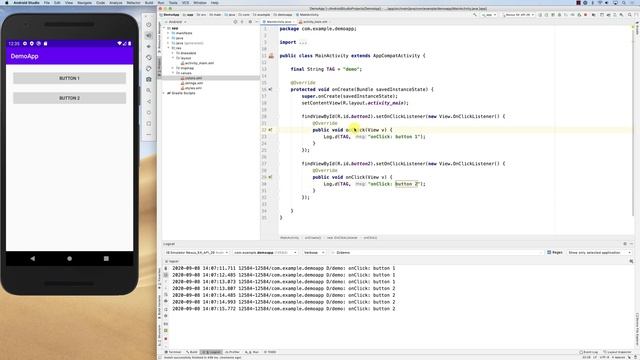
Task: Click the emulator sidebar overview square icon
Action: (x=149, y=123)
